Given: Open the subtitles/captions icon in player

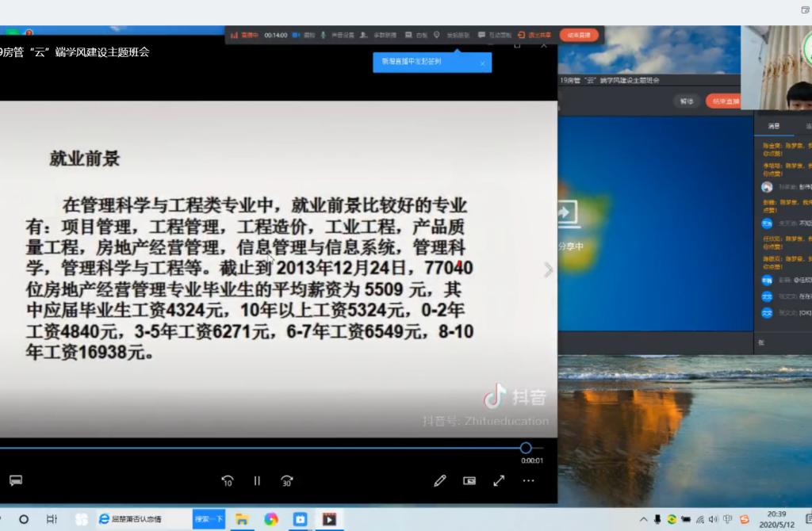Looking at the screenshot, I should 15,480.
